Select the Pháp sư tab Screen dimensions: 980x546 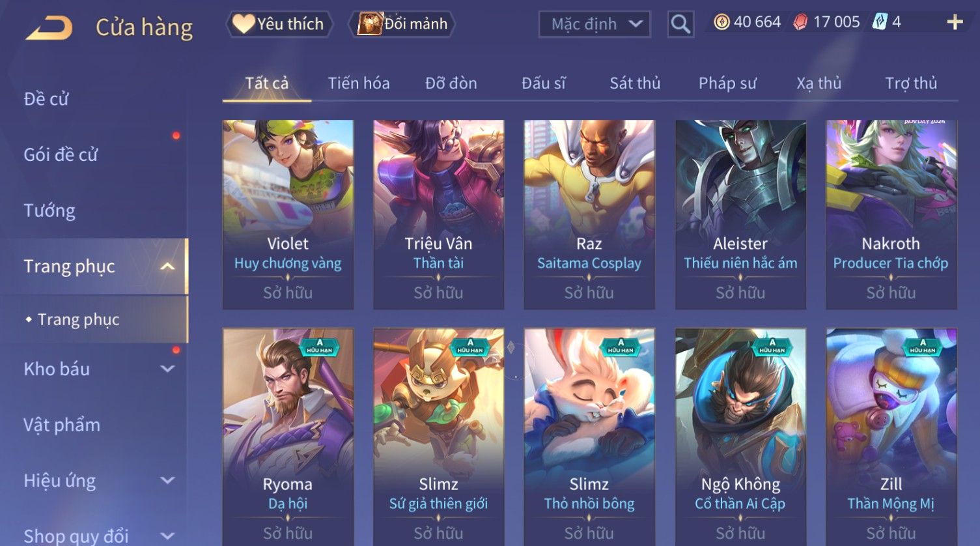(727, 83)
